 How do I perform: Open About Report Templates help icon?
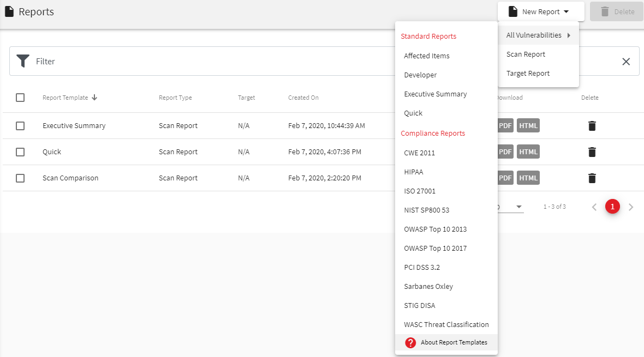pos(410,343)
